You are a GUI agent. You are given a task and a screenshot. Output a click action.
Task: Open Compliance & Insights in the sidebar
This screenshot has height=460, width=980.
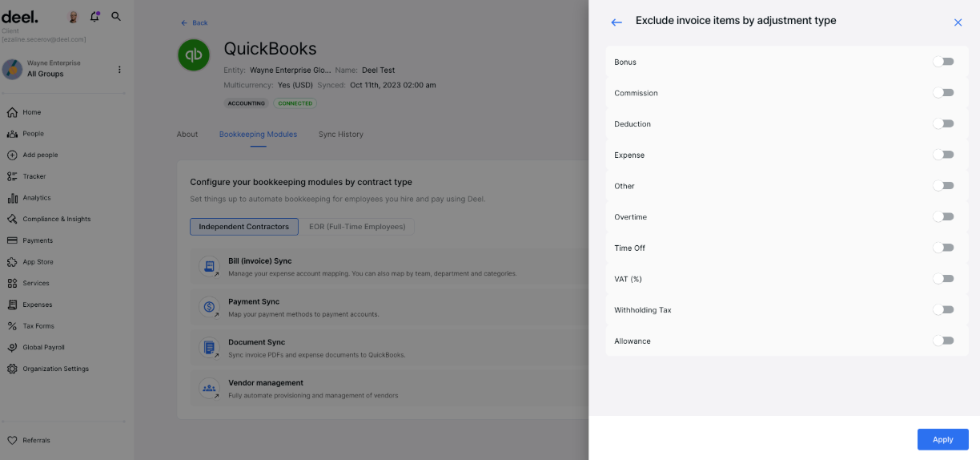[56, 219]
